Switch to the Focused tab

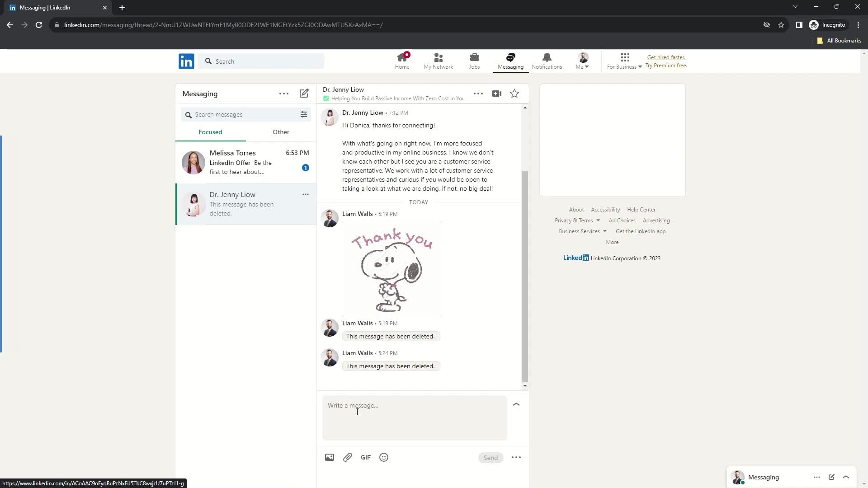210,132
